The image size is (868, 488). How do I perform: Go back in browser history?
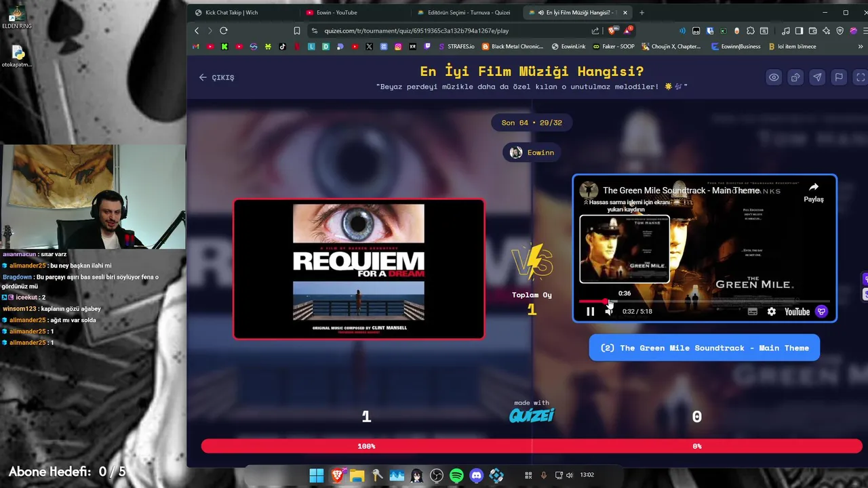coord(197,30)
